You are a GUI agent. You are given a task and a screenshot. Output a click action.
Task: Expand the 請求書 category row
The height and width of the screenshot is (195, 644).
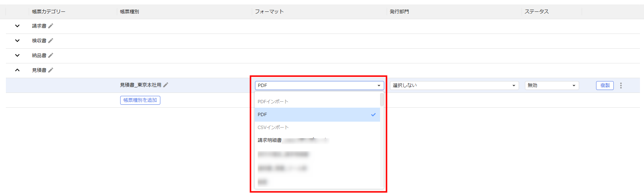click(17, 26)
